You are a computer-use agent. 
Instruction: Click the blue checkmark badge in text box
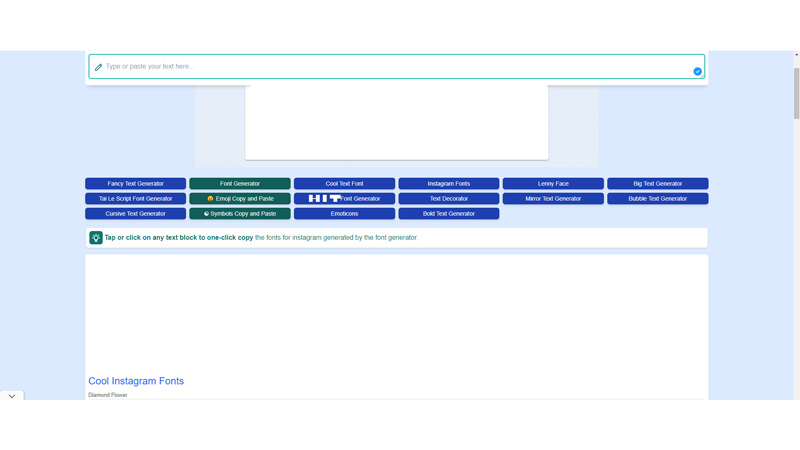tap(697, 71)
